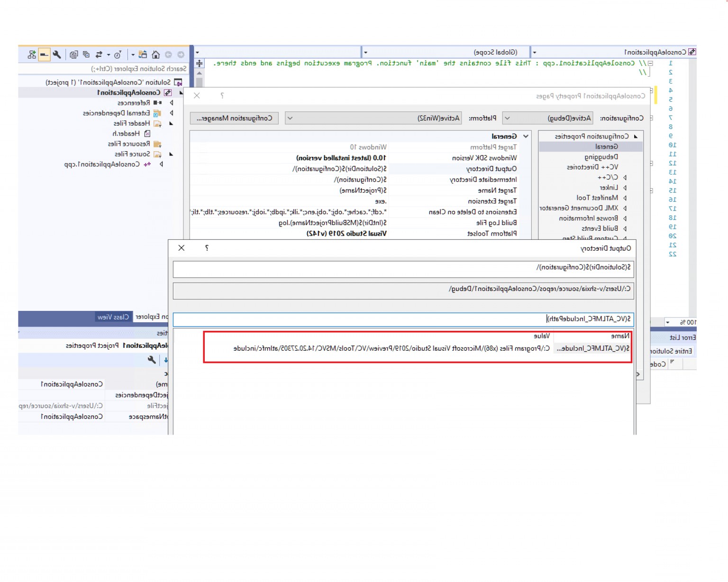Image resolution: width=728 pixels, height=582 pixels.
Task: Select the Header.h file name
Action: click(126, 134)
